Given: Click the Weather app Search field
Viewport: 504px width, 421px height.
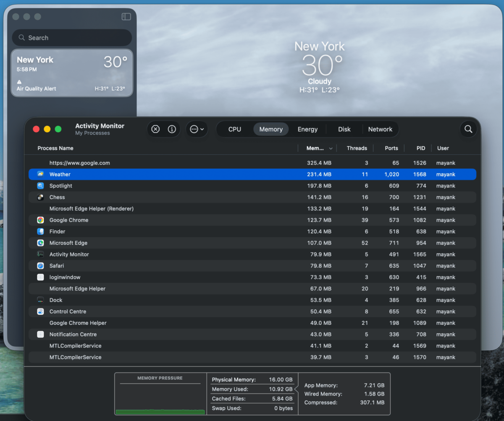Looking at the screenshot, I should (x=72, y=38).
